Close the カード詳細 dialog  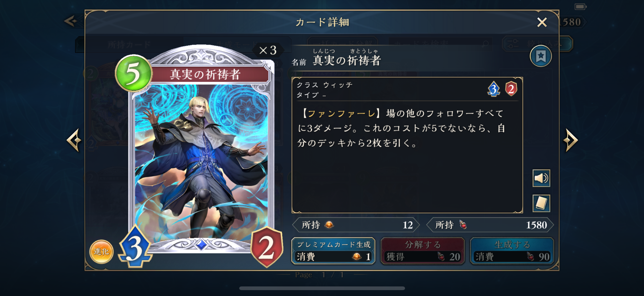tap(542, 22)
